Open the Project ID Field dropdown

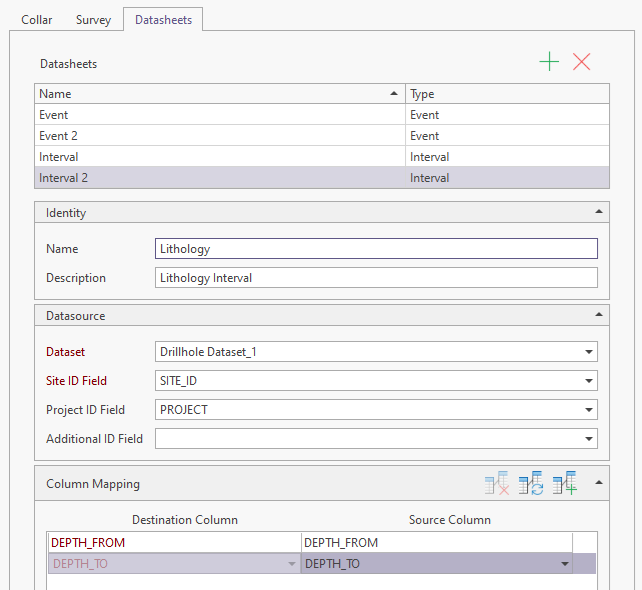tap(589, 410)
